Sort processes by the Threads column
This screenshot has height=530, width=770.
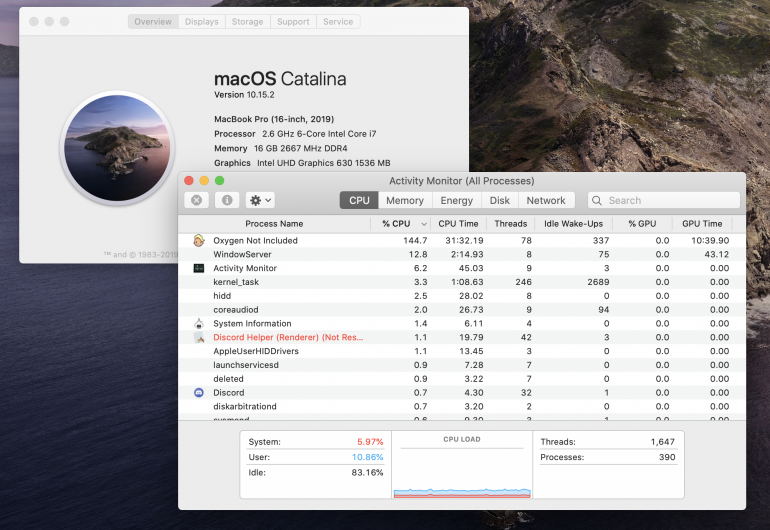(x=510, y=224)
